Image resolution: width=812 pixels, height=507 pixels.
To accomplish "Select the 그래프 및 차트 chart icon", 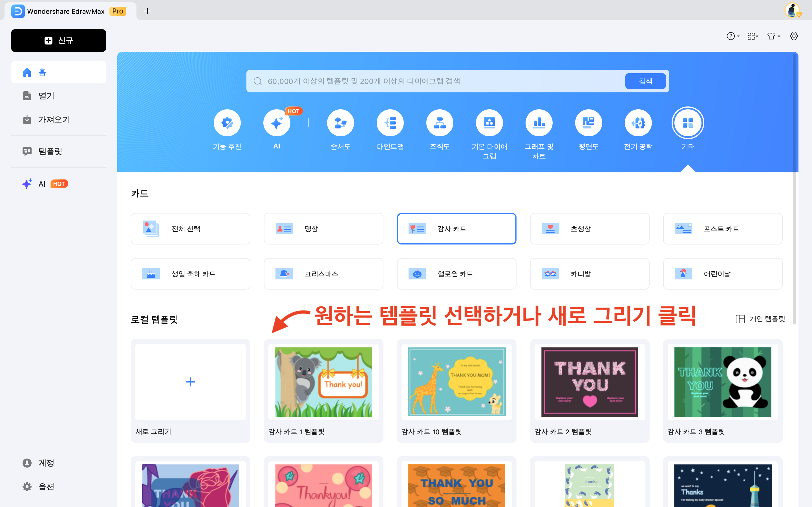I will [x=539, y=123].
